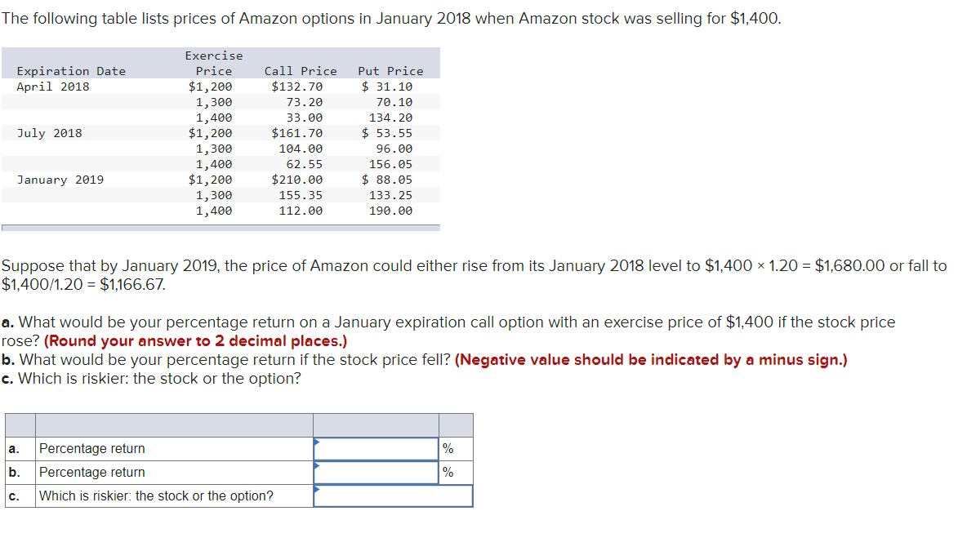Click the answer input field for part b

pos(375,472)
